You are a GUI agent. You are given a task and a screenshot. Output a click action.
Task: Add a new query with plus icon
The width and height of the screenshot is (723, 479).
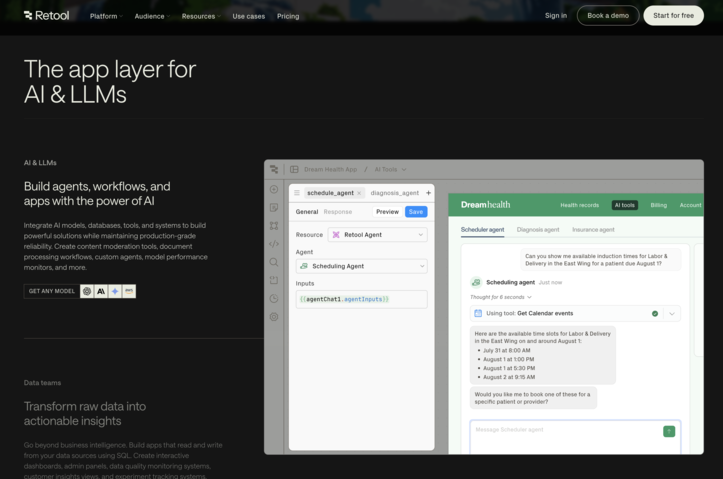[428, 193]
